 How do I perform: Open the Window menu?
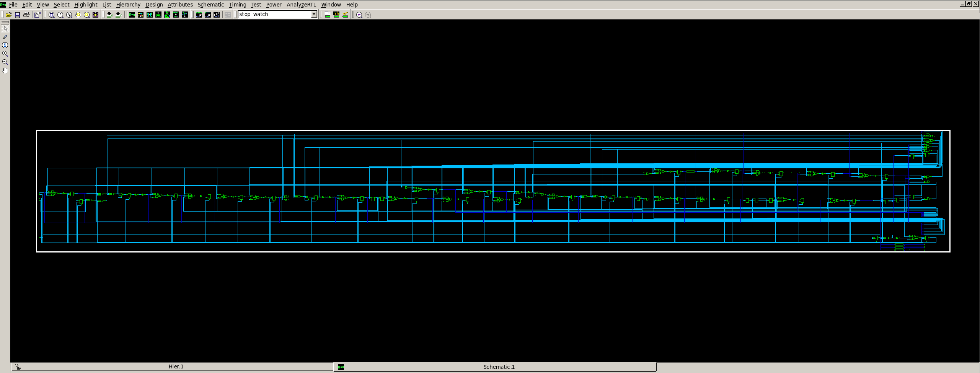[331, 5]
